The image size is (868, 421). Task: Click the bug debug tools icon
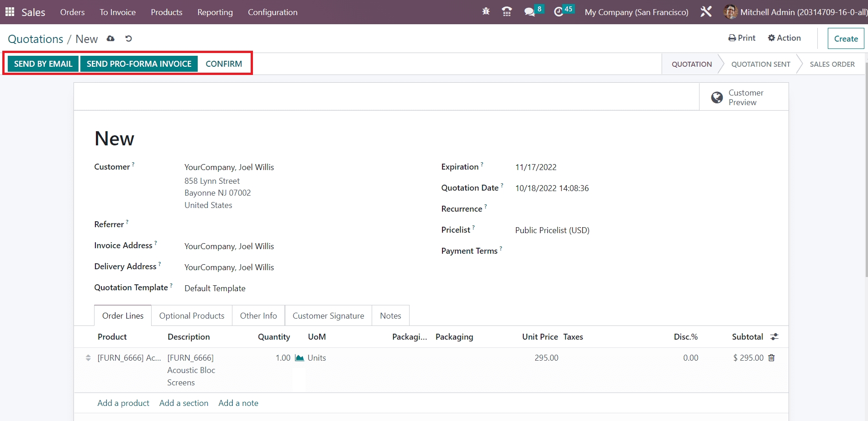point(486,11)
